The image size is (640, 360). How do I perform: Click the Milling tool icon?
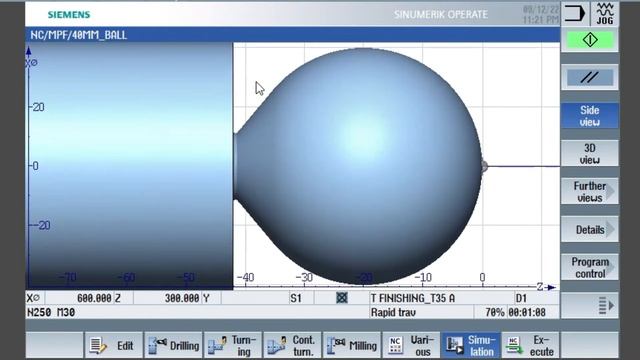[x=336, y=345]
